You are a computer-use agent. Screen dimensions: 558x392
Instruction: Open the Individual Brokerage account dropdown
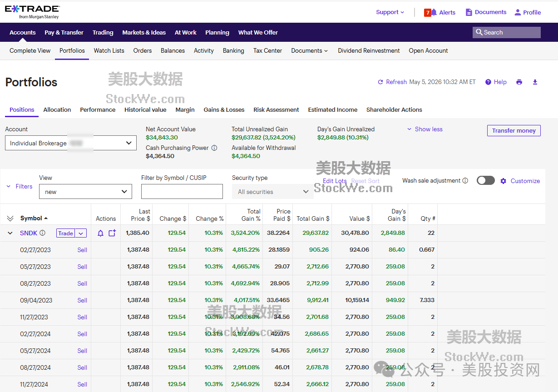click(x=71, y=143)
